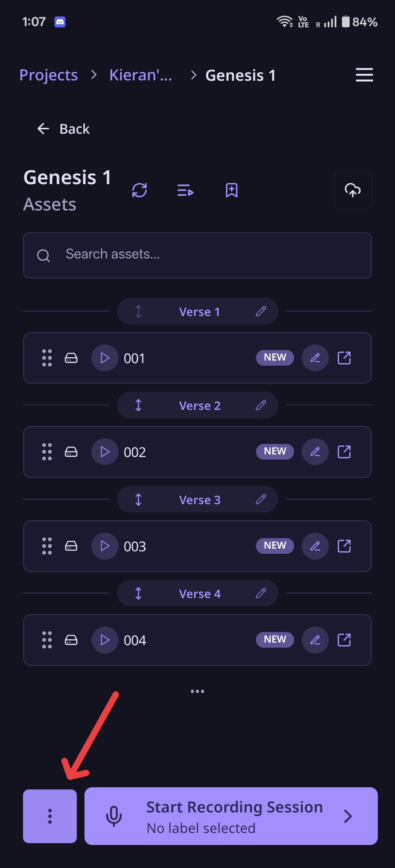Open the hamburger menu

[x=364, y=75]
